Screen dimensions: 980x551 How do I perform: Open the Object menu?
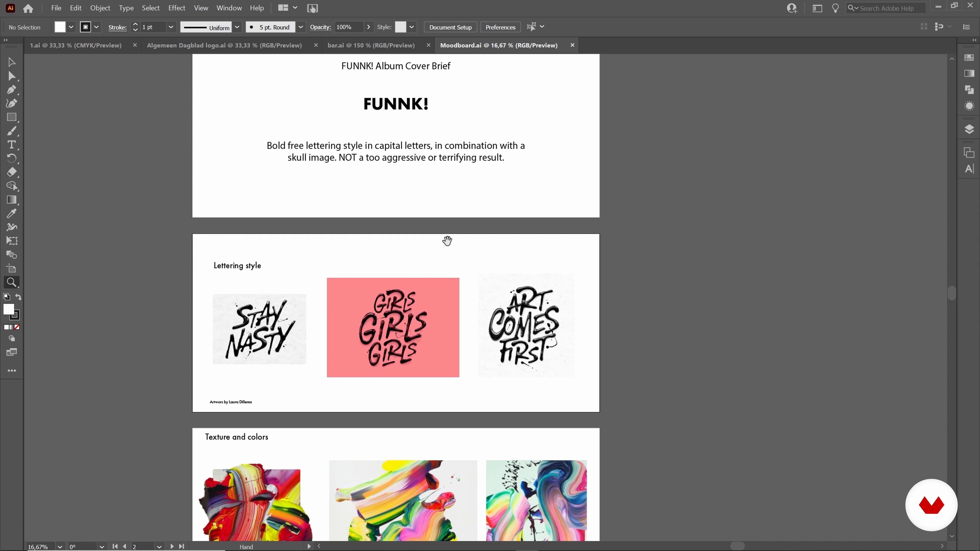[100, 8]
